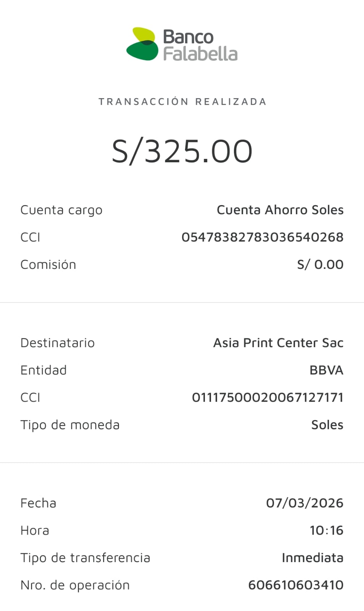Screen dimensions: 364x611
Task: Select the Inmediata transfer type value
Action: 312,558
